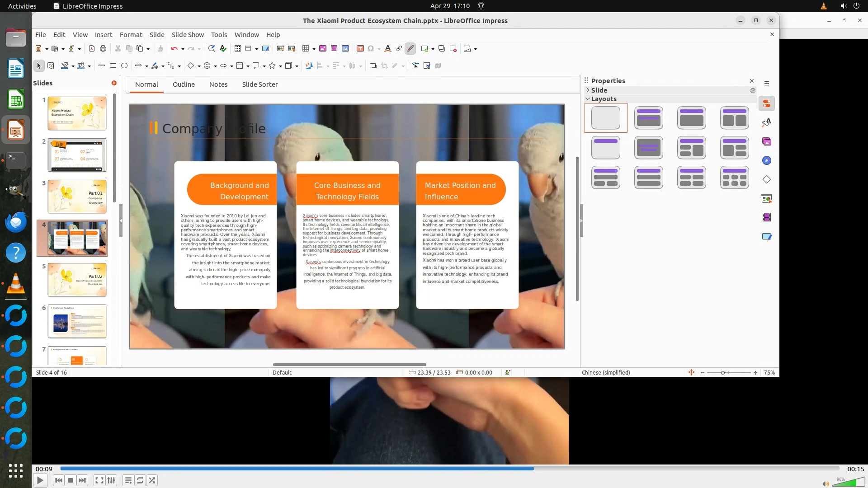Screen dimensions: 868x488
Task: Collapse the Layouts section
Action: pos(588,99)
